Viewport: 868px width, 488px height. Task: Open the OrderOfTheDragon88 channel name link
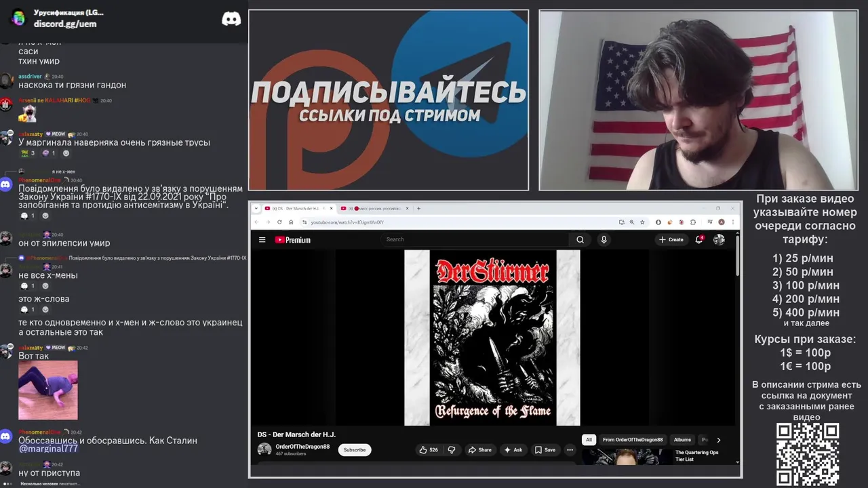(302, 447)
